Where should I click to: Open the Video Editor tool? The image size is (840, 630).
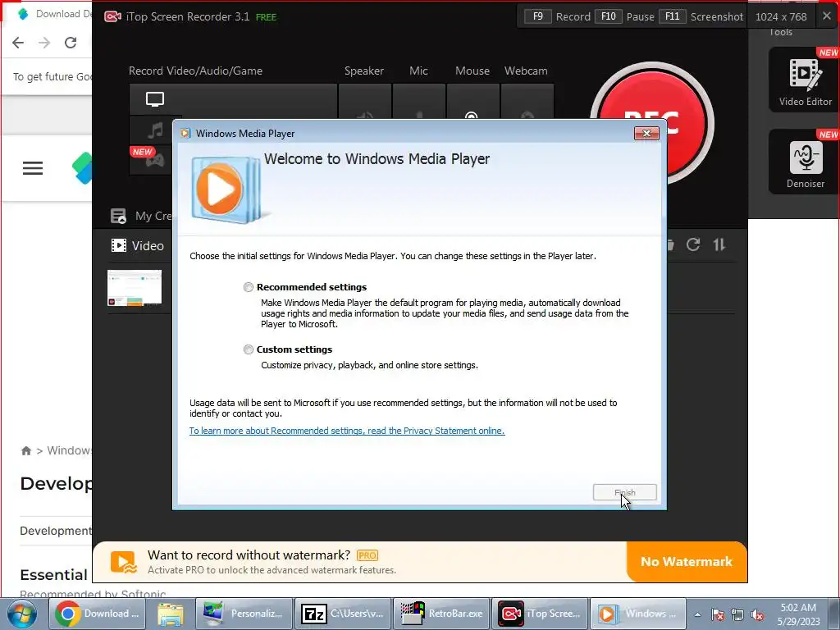point(804,80)
